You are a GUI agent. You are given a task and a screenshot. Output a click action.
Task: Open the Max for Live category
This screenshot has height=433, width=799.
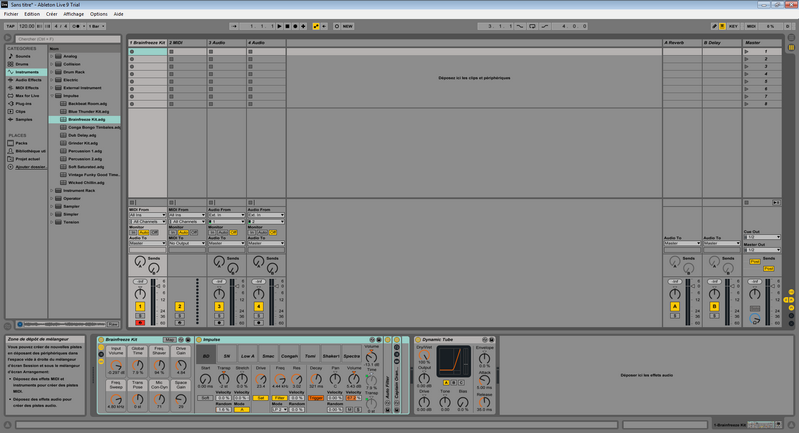click(27, 96)
